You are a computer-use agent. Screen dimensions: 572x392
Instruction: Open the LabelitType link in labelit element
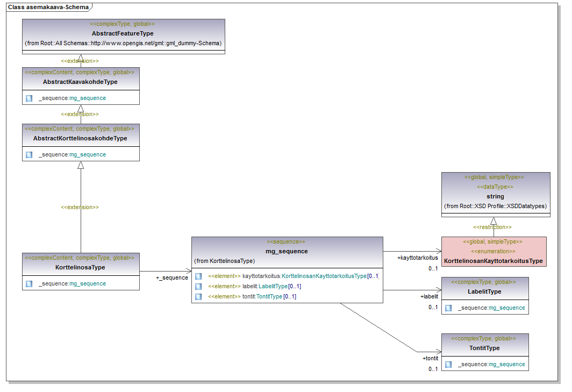(273, 287)
